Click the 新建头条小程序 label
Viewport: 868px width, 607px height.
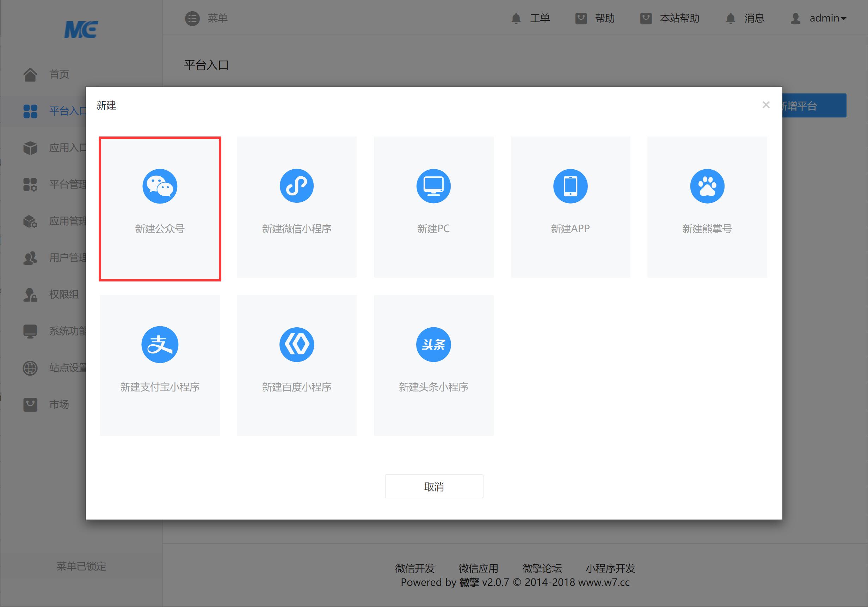click(433, 387)
